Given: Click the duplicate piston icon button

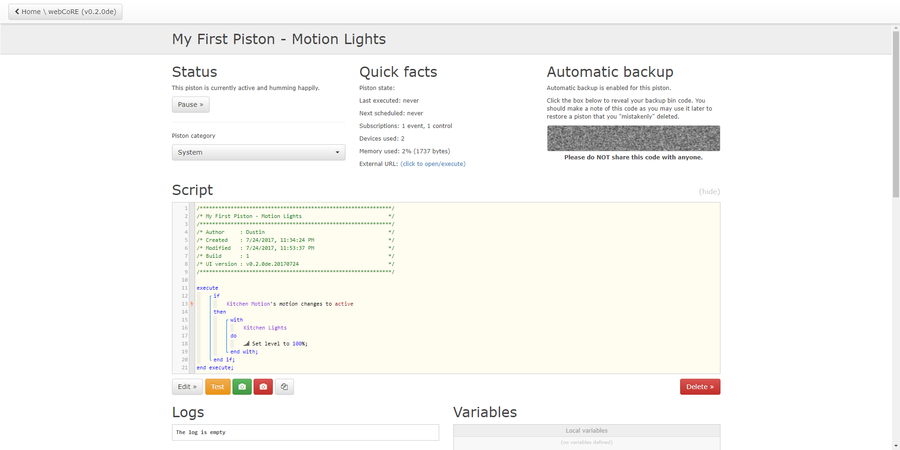Looking at the screenshot, I should [x=284, y=387].
